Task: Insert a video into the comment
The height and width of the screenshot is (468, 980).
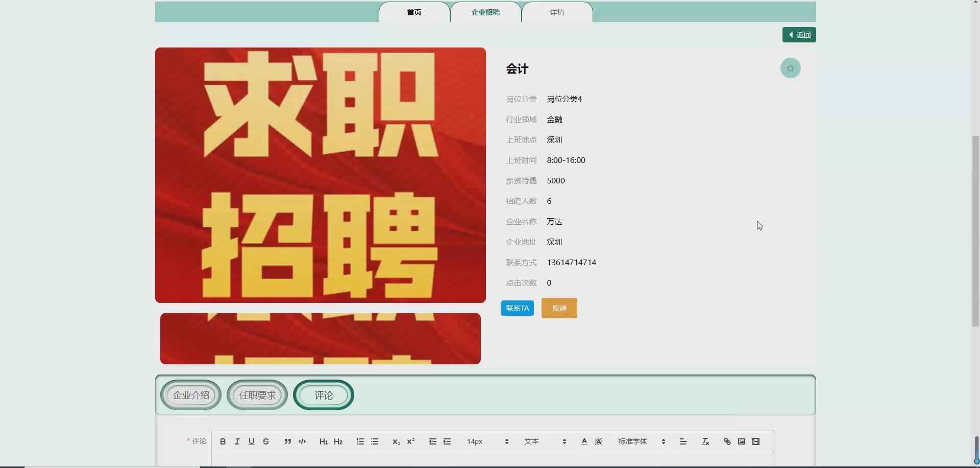Action: click(756, 441)
